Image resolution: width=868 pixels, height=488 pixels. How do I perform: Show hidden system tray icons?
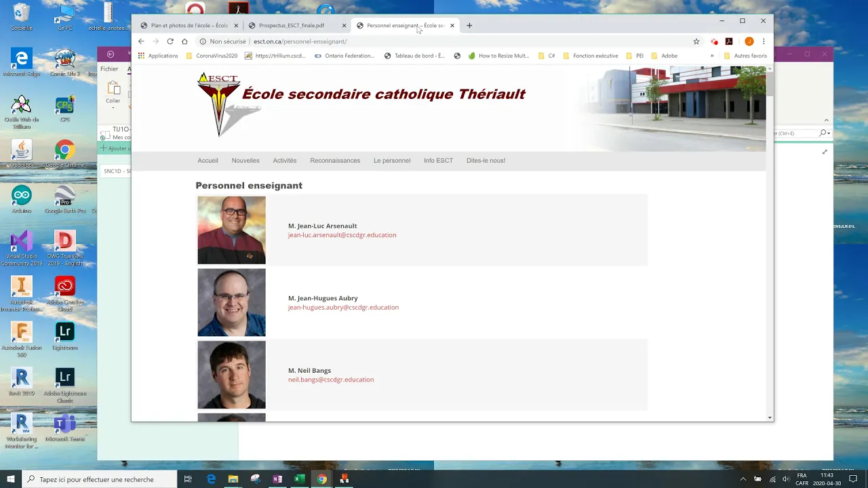(743, 479)
